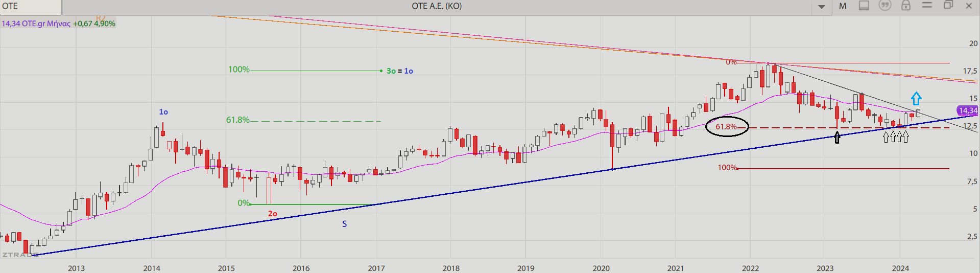Click the 7,5 price axis label
This screenshot has height=273, width=980.
tap(972, 181)
